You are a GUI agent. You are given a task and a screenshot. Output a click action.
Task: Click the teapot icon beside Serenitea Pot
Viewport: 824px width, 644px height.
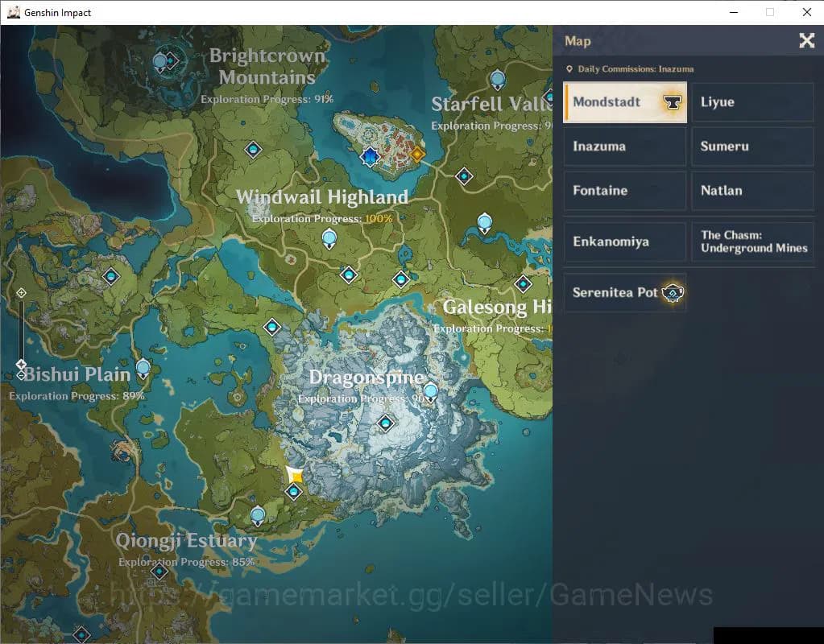(672, 293)
